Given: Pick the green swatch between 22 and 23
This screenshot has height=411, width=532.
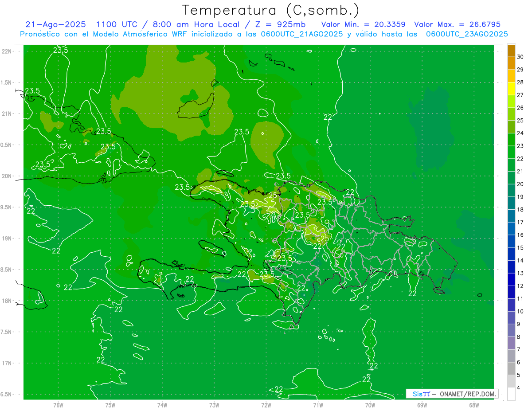Looking at the screenshot, I should pyautogui.click(x=511, y=153).
